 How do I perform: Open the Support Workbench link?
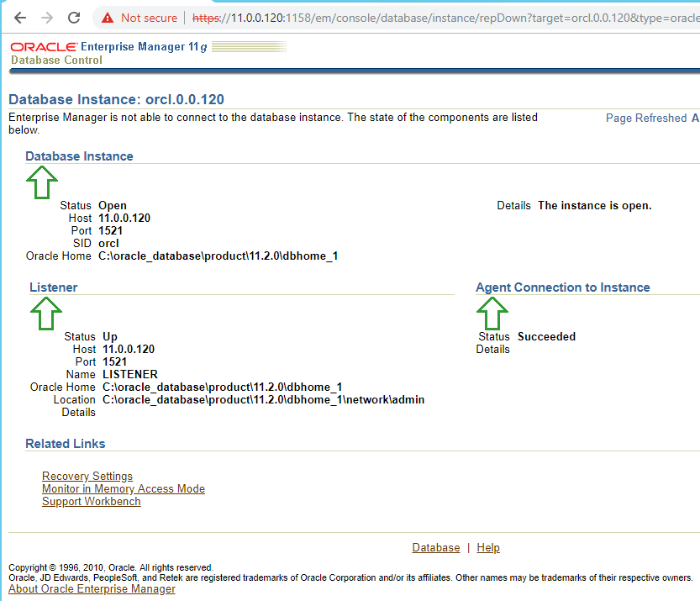tap(91, 501)
